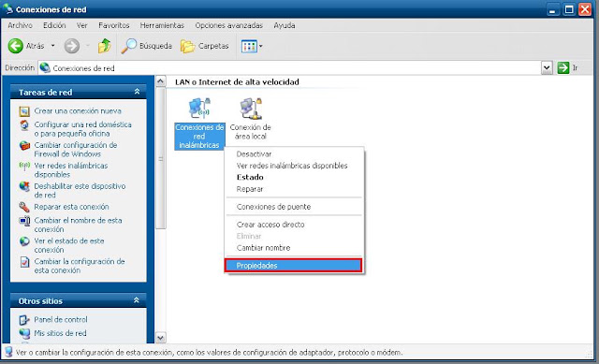599x364 pixels.
Task: Click the LAN o Internet de alta velocidad header
Action: pyautogui.click(x=237, y=82)
